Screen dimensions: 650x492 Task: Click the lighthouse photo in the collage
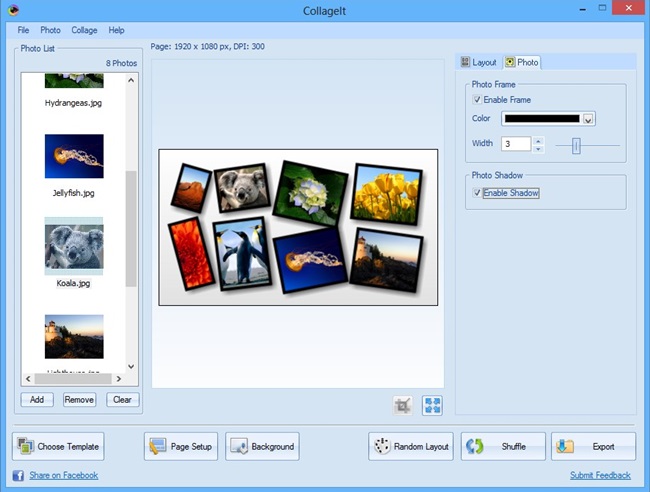386,260
